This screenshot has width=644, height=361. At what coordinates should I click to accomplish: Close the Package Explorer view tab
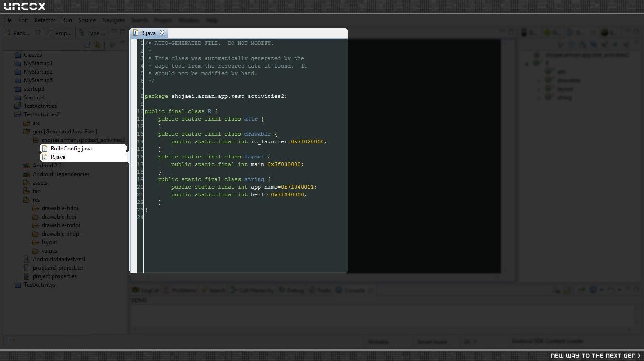pos(38,33)
